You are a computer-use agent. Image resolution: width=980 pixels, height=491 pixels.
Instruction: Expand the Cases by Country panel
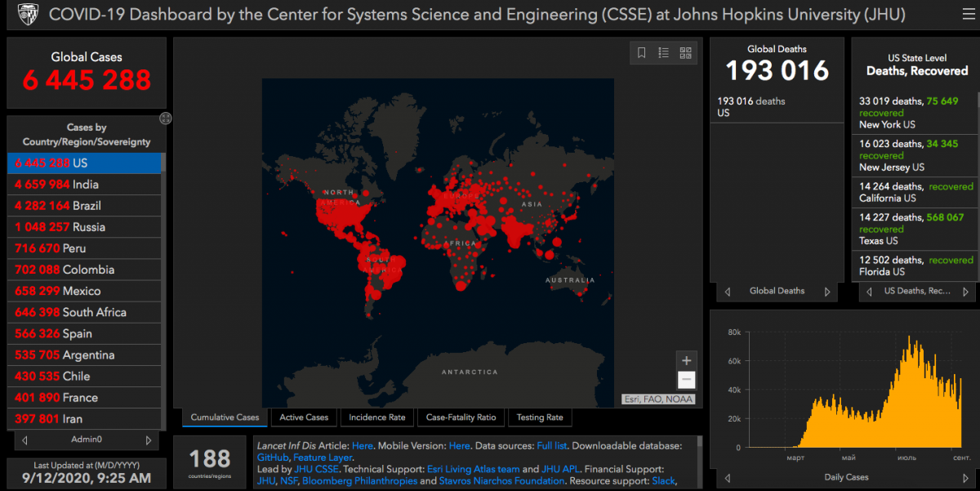(166, 118)
